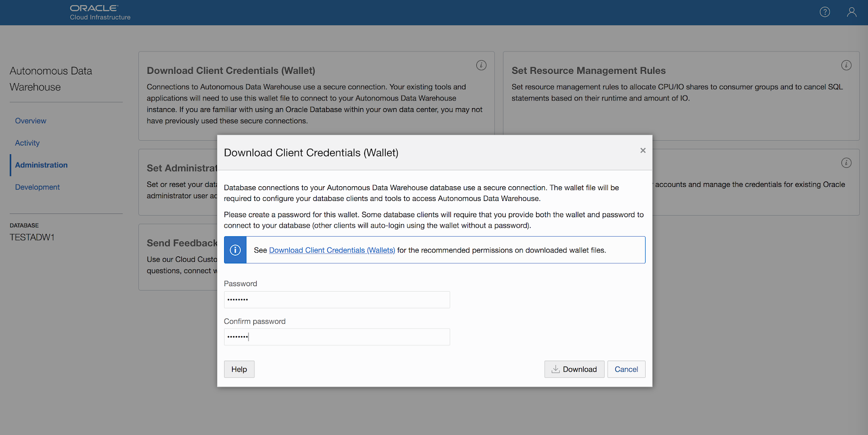
Task: Open the Development section
Action: coord(37,187)
